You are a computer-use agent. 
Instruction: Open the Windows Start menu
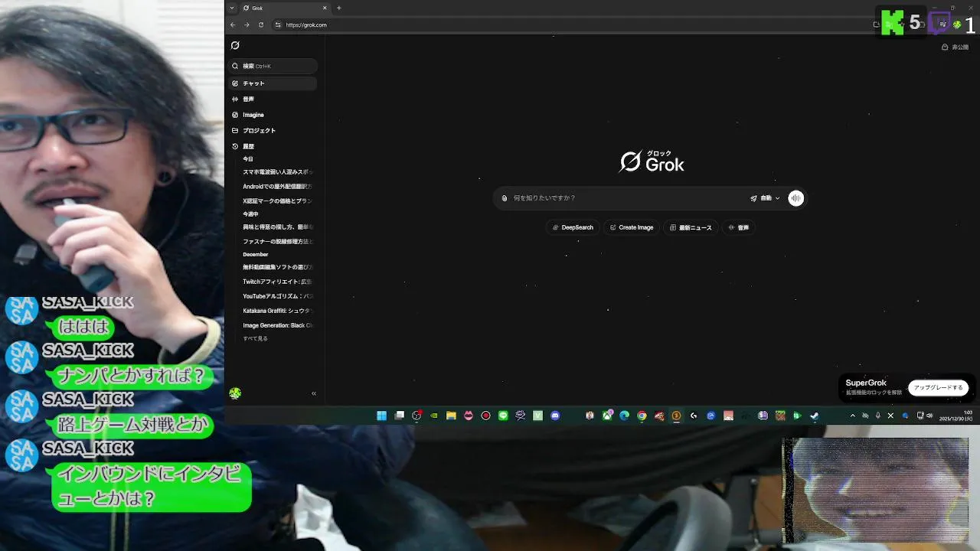(381, 416)
